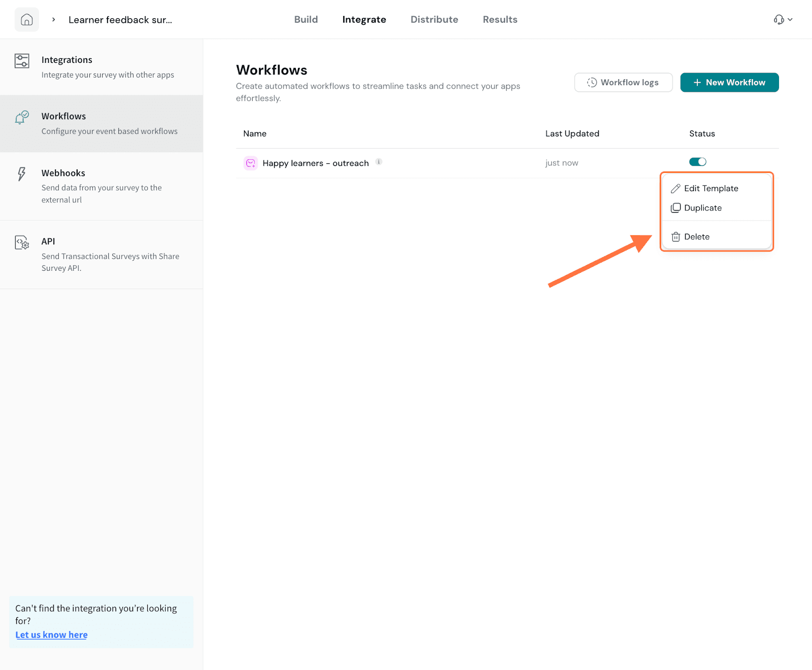Screen dimensions: 812x670
Task: Open the support headset dropdown
Action: click(x=783, y=20)
